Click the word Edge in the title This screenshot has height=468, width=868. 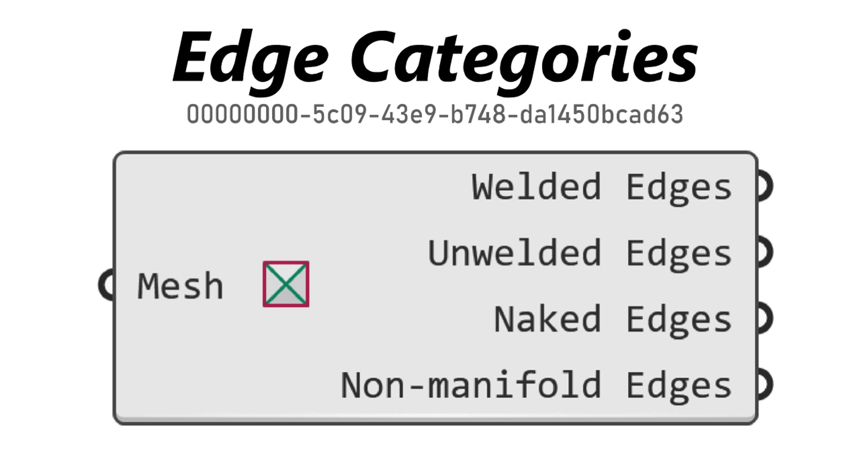tap(250, 62)
